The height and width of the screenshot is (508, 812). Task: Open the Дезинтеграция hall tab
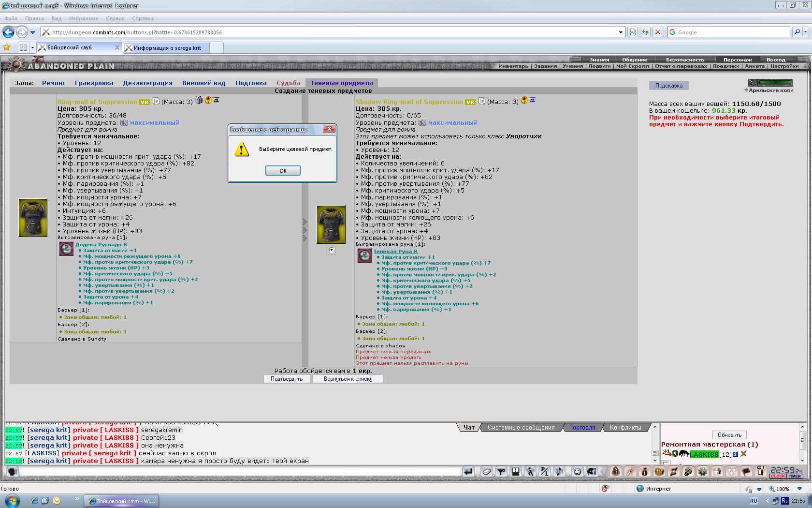tap(147, 83)
